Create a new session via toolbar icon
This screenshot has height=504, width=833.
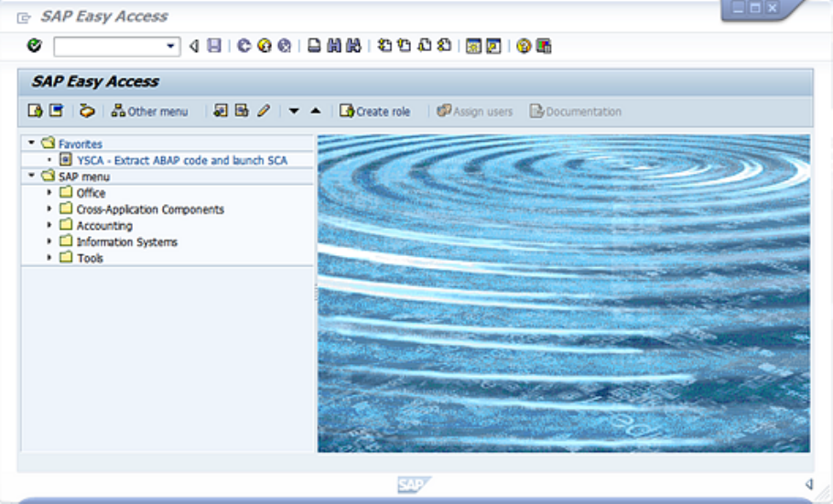[473, 47]
